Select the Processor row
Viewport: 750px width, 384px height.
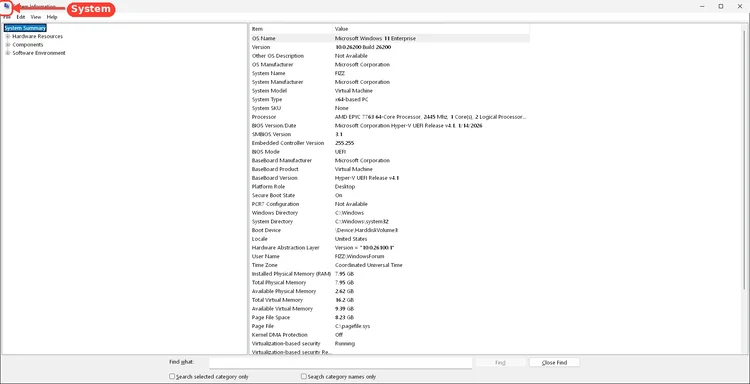(x=390, y=117)
